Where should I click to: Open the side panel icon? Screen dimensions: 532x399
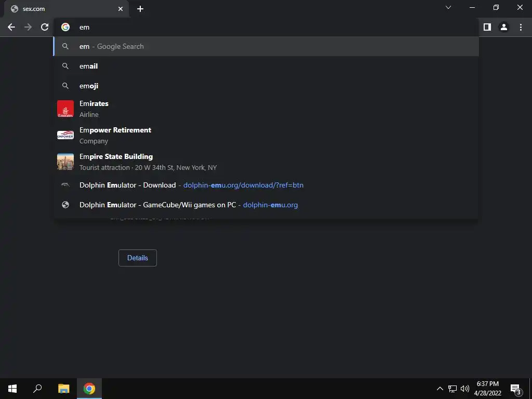(487, 27)
